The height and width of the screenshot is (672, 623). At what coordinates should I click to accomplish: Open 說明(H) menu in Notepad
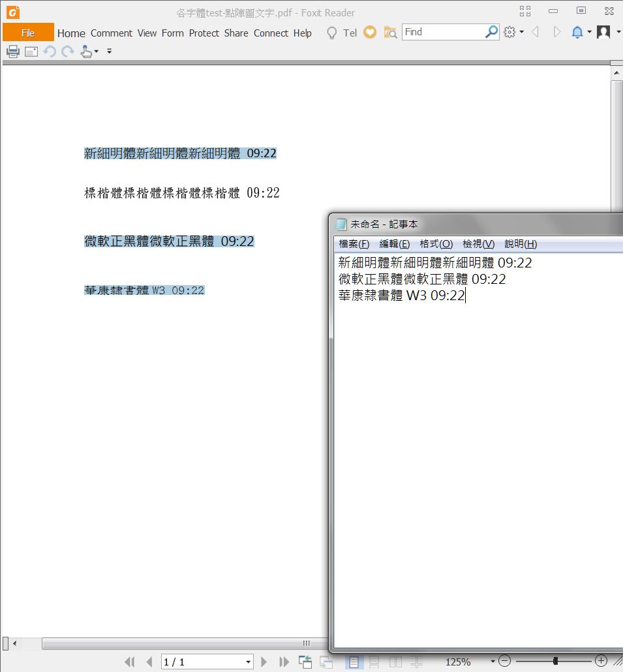click(521, 244)
